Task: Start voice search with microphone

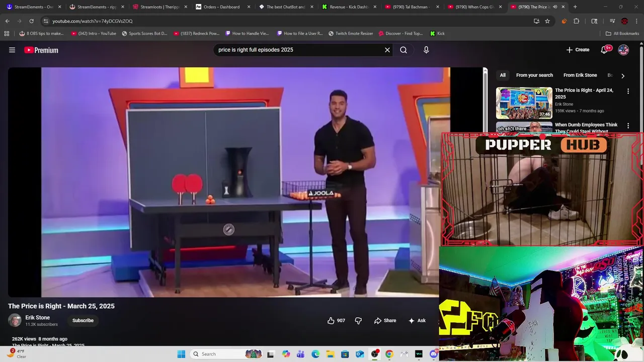Action: [x=426, y=50]
